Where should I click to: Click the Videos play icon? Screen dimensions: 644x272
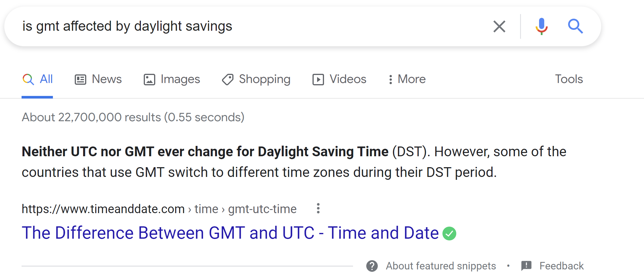point(318,80)
